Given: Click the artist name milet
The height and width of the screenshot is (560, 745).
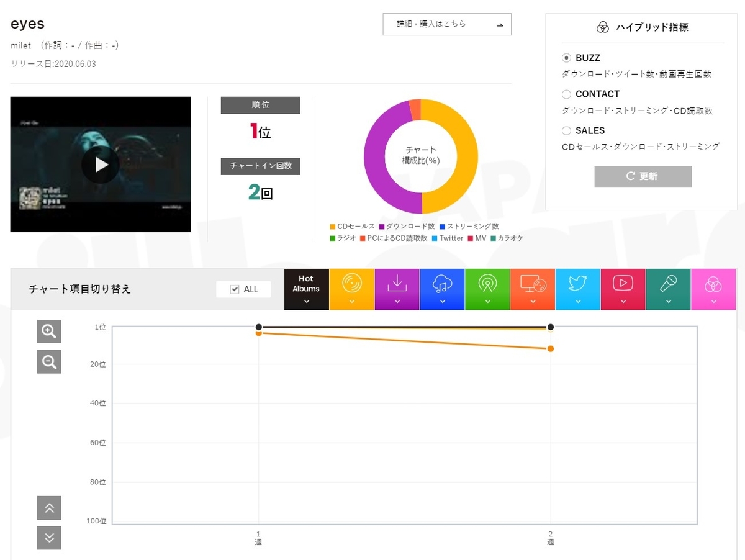Looking at the screenshot, I should click(x=21, y=45).
